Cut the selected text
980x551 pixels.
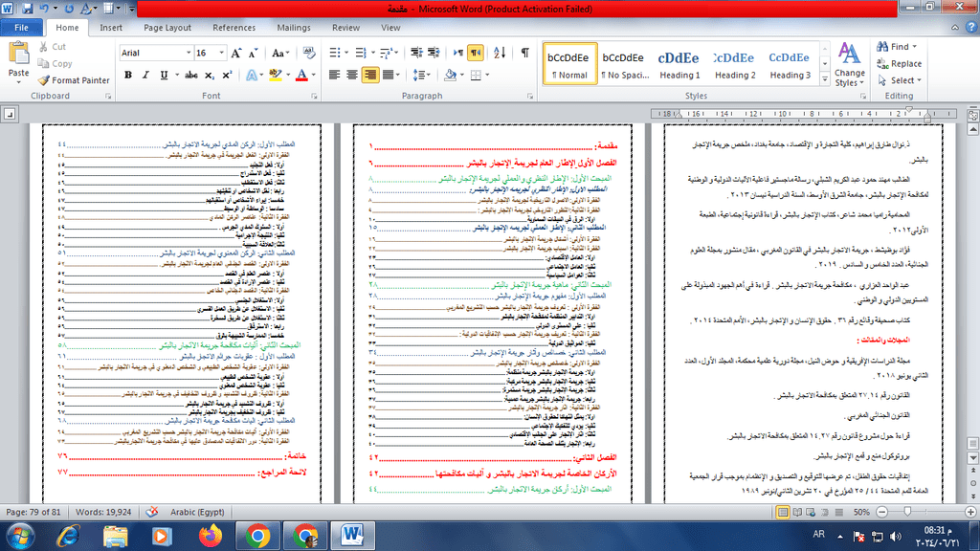pos(52,46)
